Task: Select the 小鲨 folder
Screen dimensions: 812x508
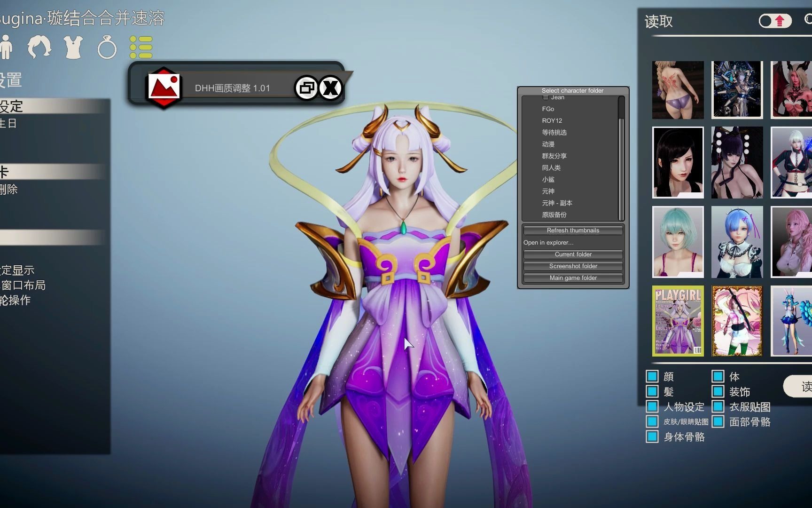Action: pos(548,179)
